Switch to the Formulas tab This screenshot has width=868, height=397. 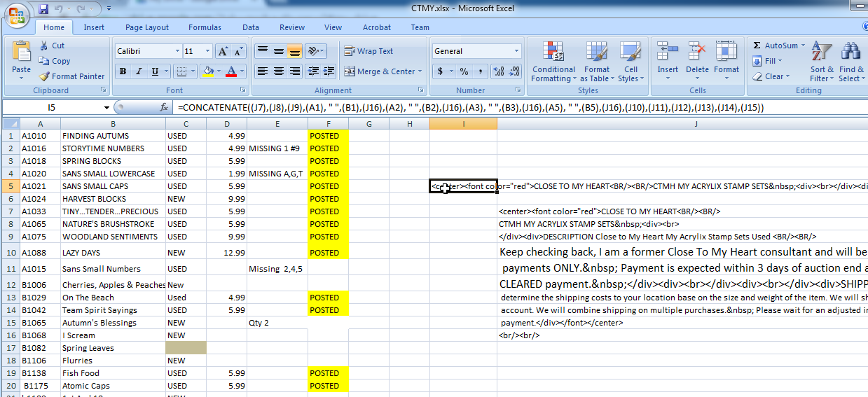[x=205, y=27]
